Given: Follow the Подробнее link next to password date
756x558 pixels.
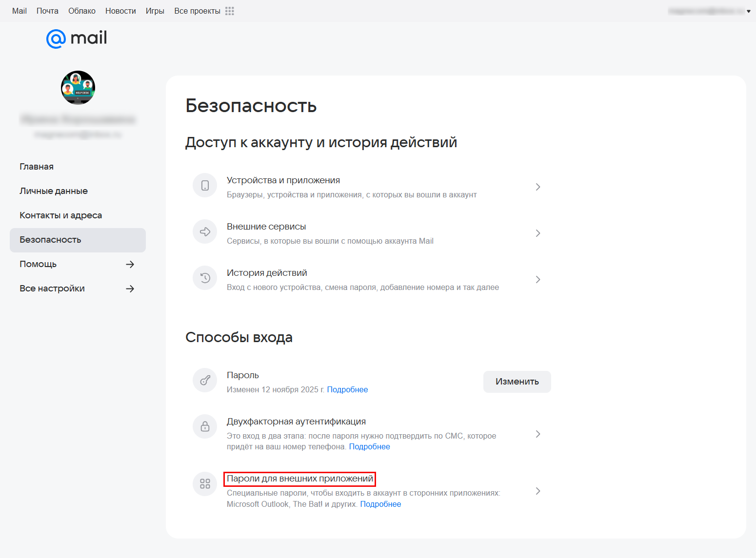Looking at the screenshot, I should pyautogui.click(x=347, y=390).
